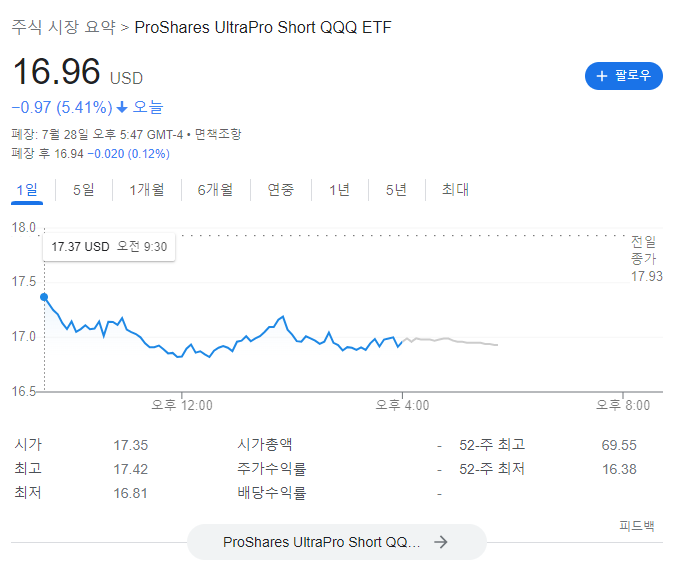Viewport: 673px width, 584px height.
Task: Open the 피드백 feedback link
Action: tap(637, 526)
